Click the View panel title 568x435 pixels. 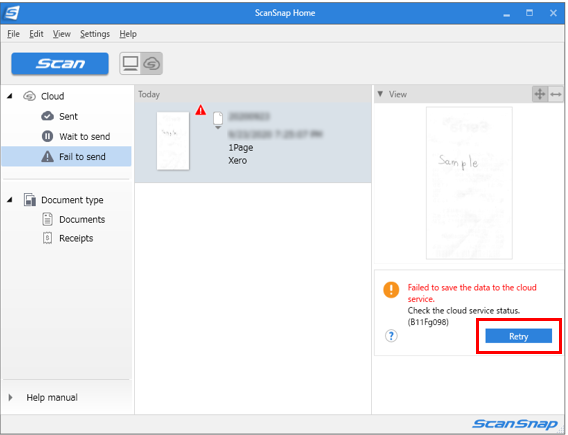(x=398, y=94)
